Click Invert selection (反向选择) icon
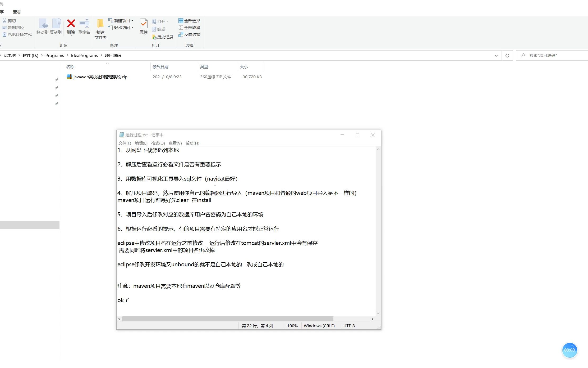The image size is (588, 368). tap(181, 34)
